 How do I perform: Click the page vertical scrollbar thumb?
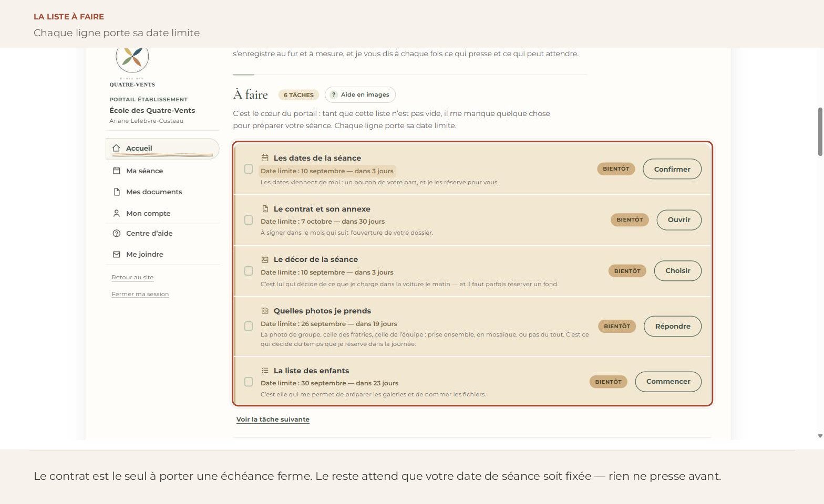[x=820, y=131]
